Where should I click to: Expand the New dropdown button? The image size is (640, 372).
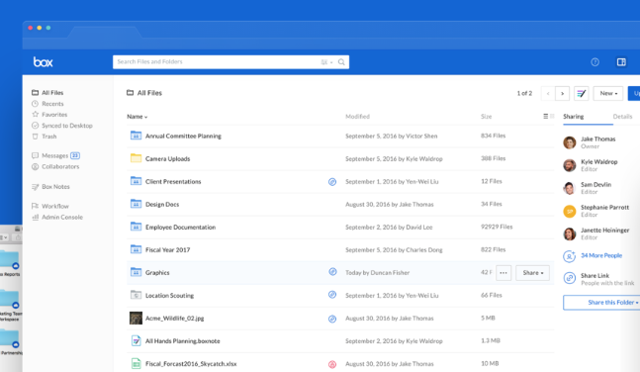[x=608, y=94]
